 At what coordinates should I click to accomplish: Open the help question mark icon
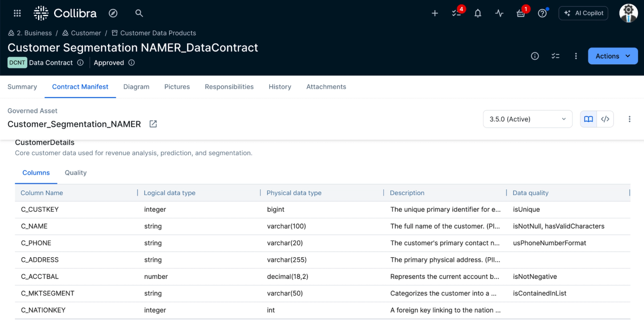(542, 13)
